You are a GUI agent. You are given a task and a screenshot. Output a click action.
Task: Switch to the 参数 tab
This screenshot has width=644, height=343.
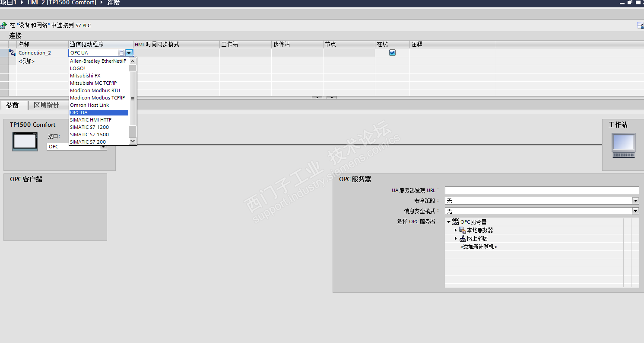14,106
